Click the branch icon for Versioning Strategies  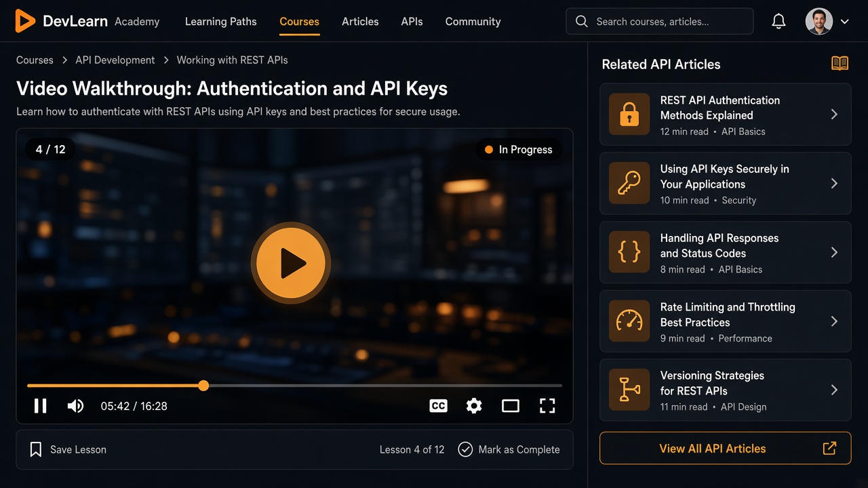(629, 390)
